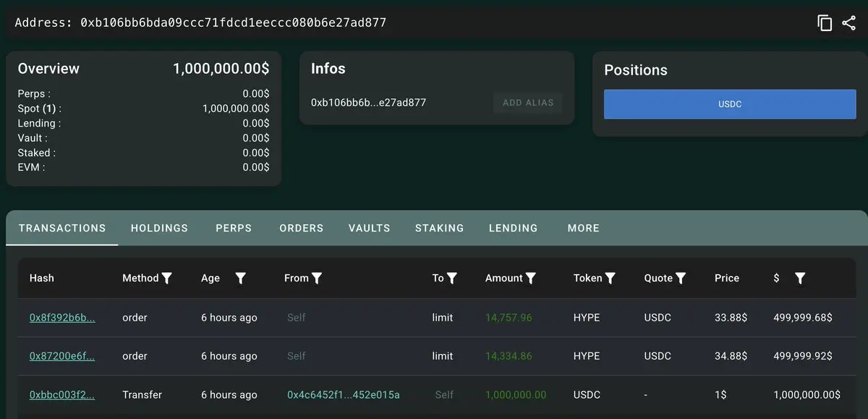Click the amount 14,334.86
Screen dimensions: 868x419
coord(509,356)
